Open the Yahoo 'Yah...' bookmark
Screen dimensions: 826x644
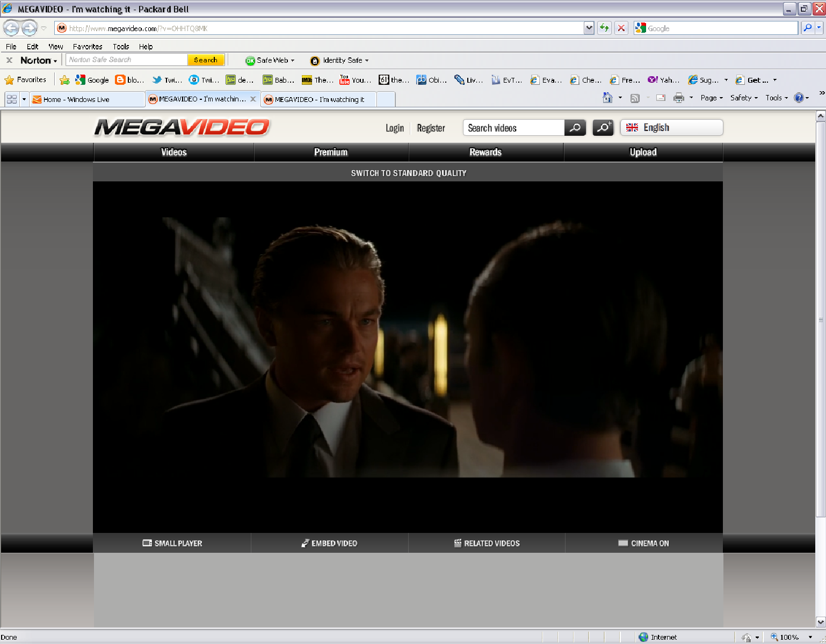coord(663,80)
